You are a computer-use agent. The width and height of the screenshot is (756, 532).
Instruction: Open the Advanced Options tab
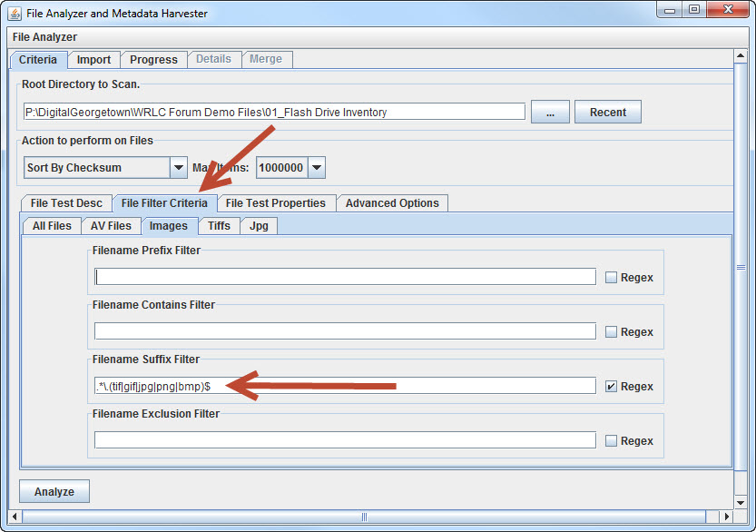(392, 203)
